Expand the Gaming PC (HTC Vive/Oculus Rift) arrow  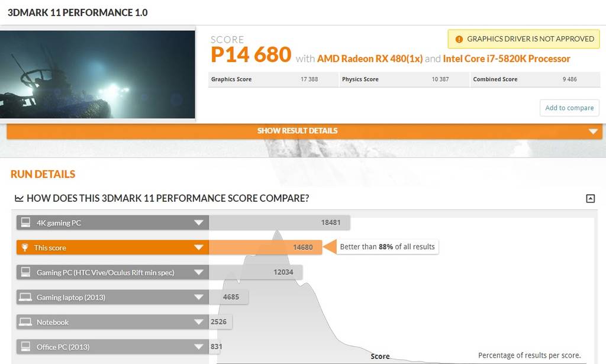coord(199,272)
